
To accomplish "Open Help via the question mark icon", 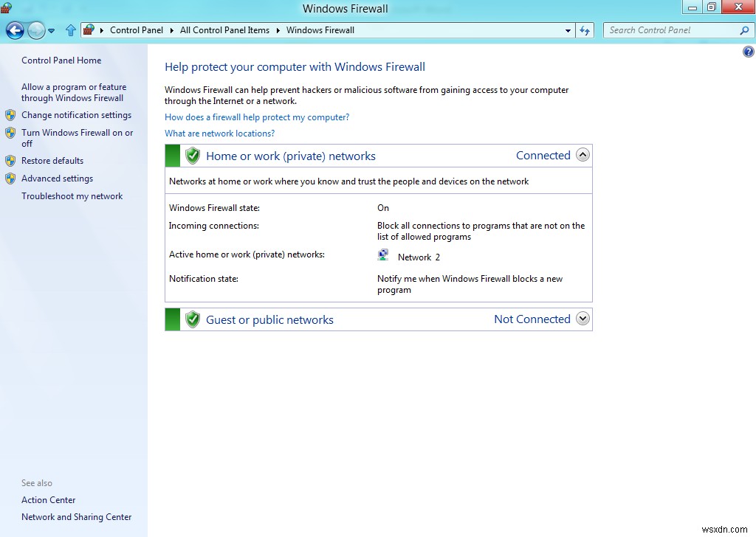I will pos(749,52).
